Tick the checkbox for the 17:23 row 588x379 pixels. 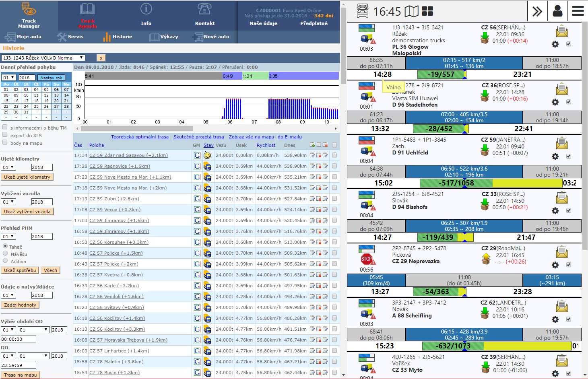334,177
